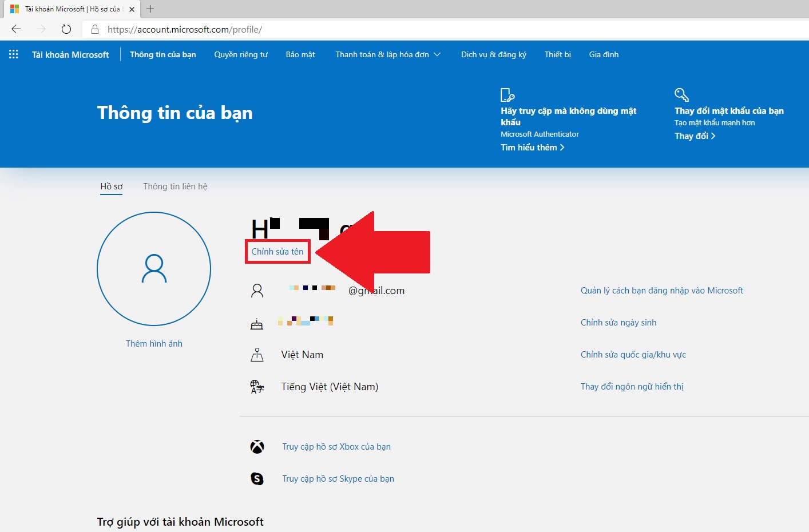Close the Tài khoản Microsoft tab
Viewport: 809px width, 532px height.
point(132,9)
